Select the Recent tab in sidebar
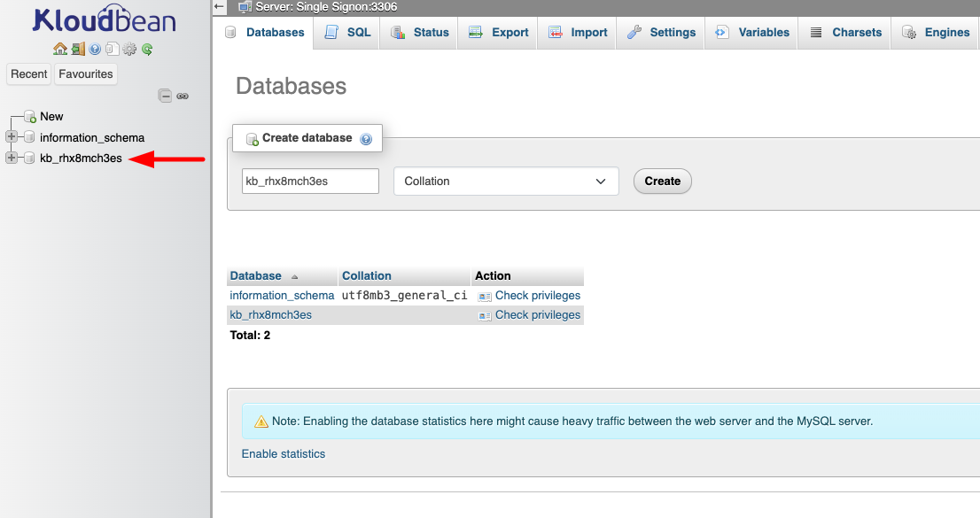Viewport: 980px width, 518px height. tap(28, 73)
